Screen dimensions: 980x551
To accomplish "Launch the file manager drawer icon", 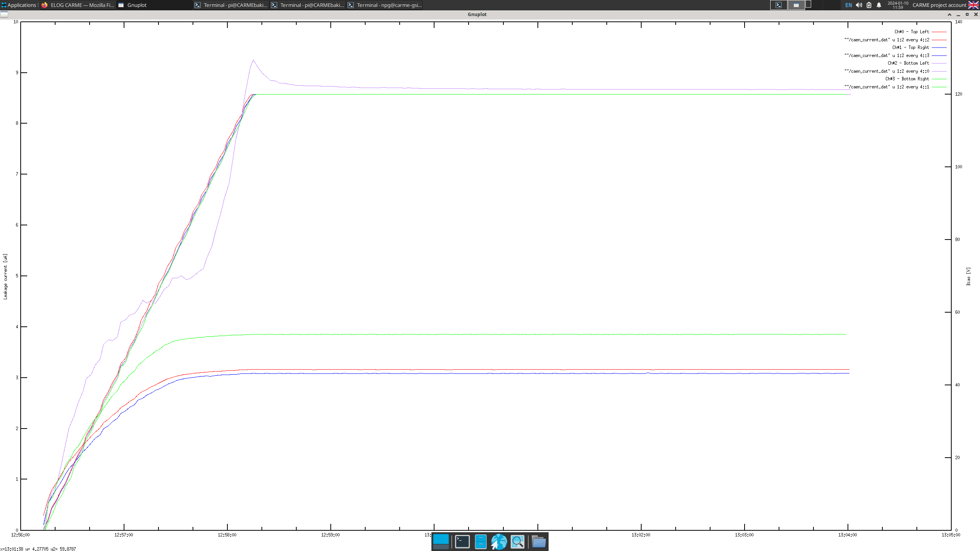I will pos(480,541).
